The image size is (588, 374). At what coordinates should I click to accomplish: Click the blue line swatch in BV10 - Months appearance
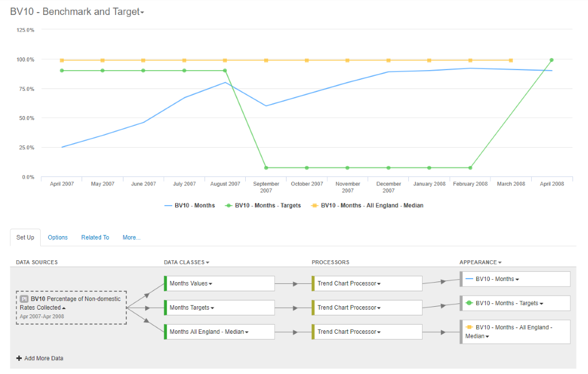click(469, 279)
